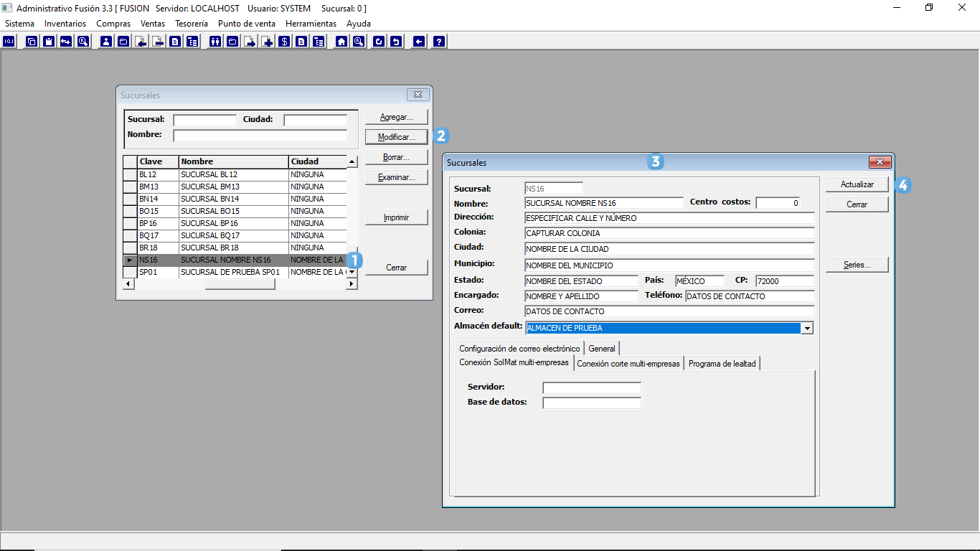Viewport: 980px width, 551px height.
Task: Click the counterclockwise undo arrow toolbar icon
Action: coord(396,42)
